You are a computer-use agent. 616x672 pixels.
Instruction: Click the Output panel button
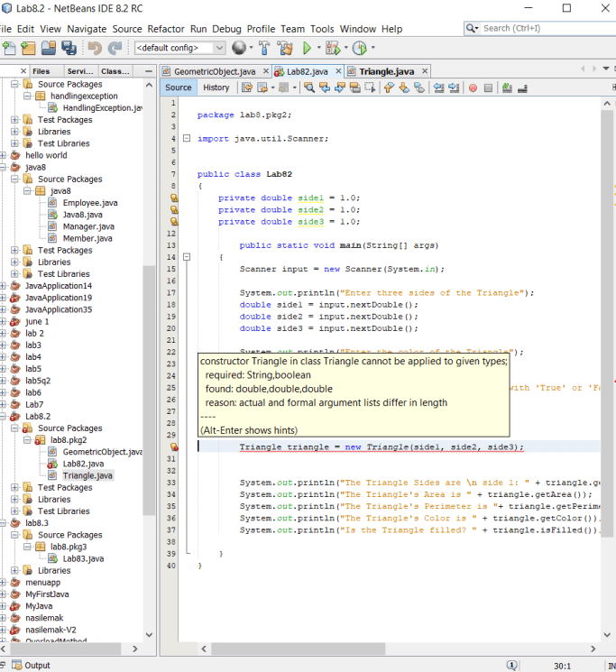coord(32,666)
